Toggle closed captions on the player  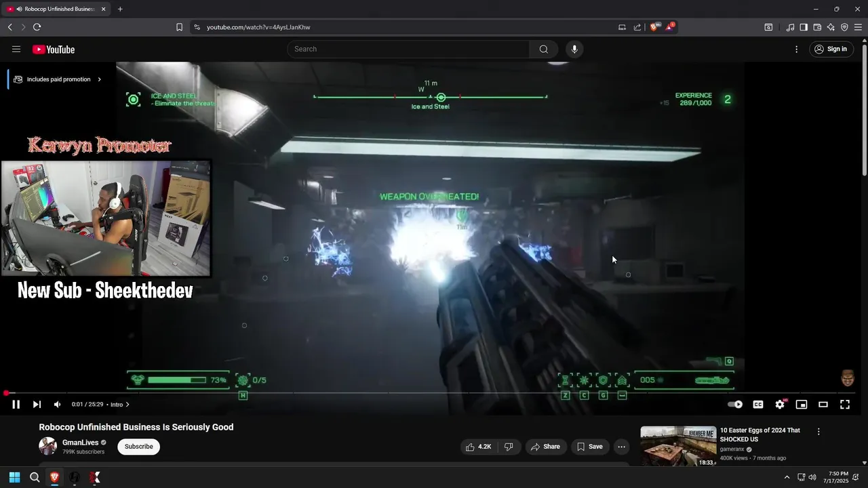click(x=758, y=405)
